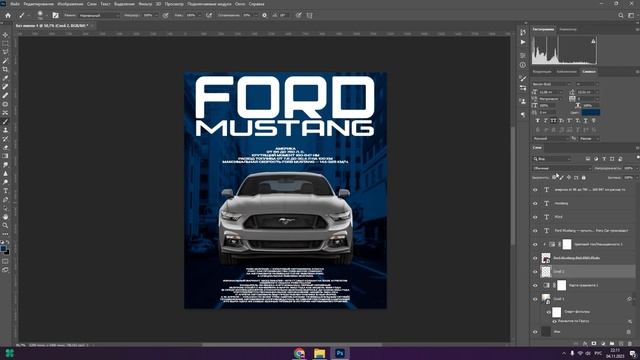Image resolution: width=640 pixels, height=360 pixels.
Task: Open the layer filter kind dropdown
Action: pos(552,159)
